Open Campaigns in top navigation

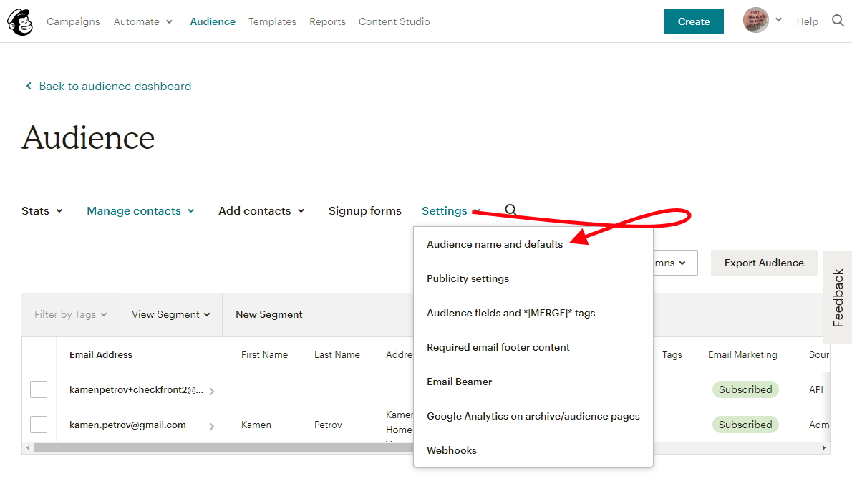pos(73,21)
